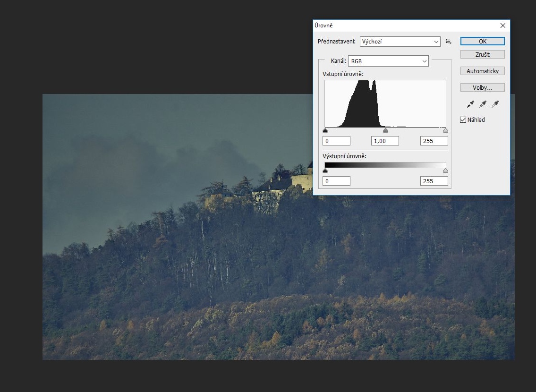Expand the Kanál RGB channel dropdown
The height and width of the screenshot is (392, 536).
388,61
